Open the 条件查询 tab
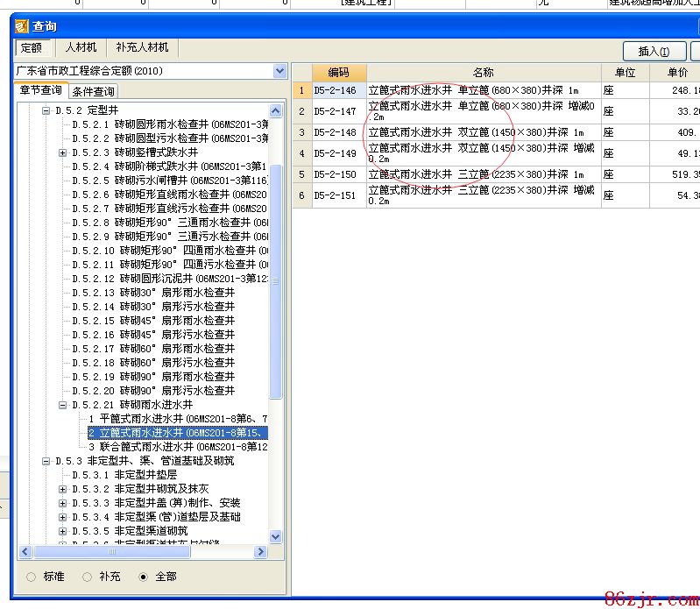Image resolution: width=700 pixels, height=609 pixels. [x=93, y=92]
